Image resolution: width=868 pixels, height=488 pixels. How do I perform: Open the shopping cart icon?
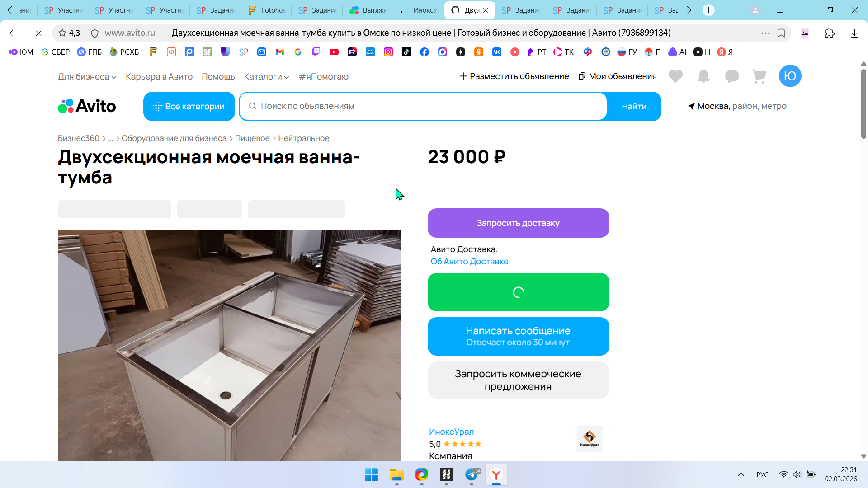759,76
